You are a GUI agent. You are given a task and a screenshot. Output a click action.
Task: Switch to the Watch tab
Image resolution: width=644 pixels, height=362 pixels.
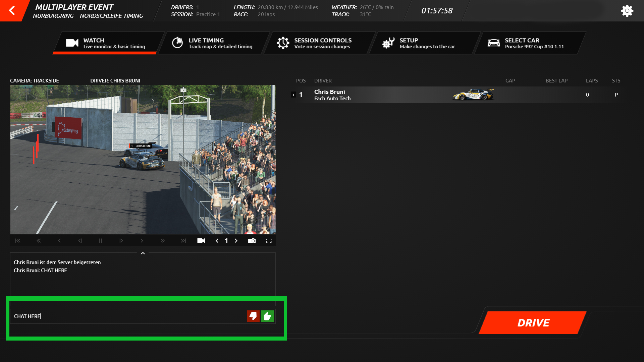point(108,43)
